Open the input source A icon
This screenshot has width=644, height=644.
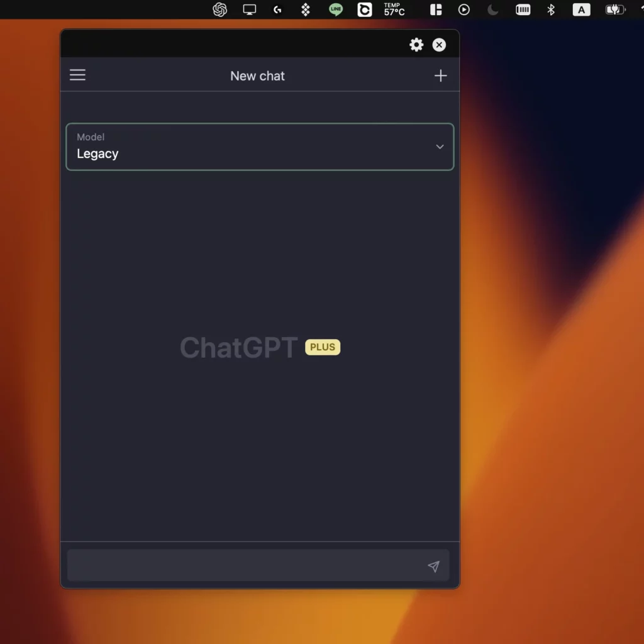[x=581, y=9]
